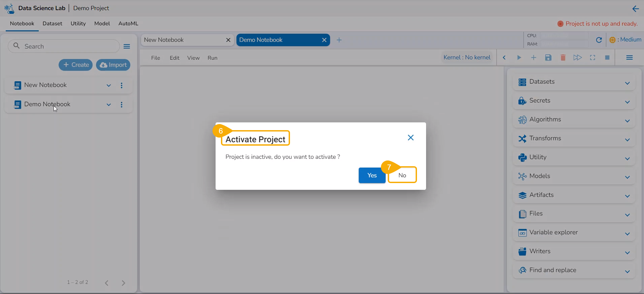Focus the notebook Search field
The image size is (644, 294).
(64, 46)
